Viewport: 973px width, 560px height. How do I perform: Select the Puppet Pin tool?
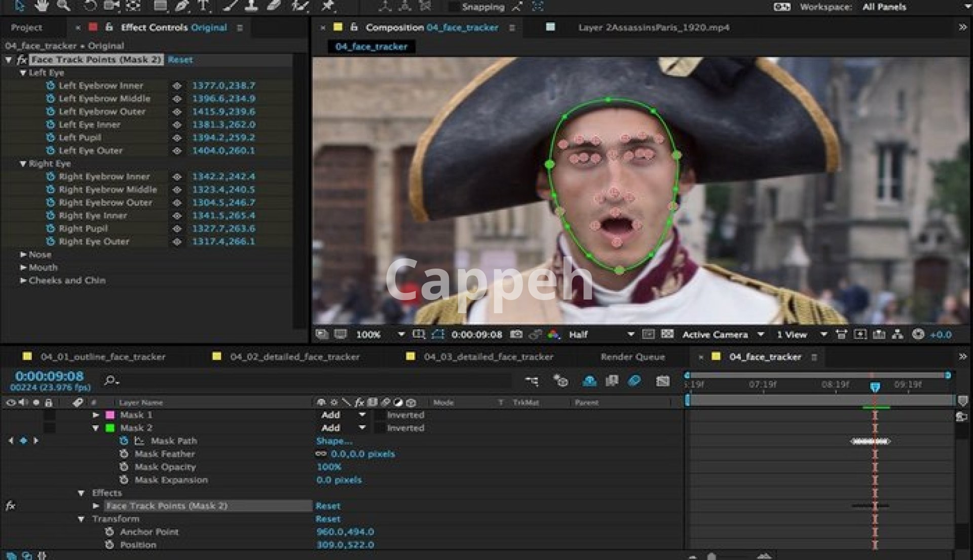[x=328, y=6]
